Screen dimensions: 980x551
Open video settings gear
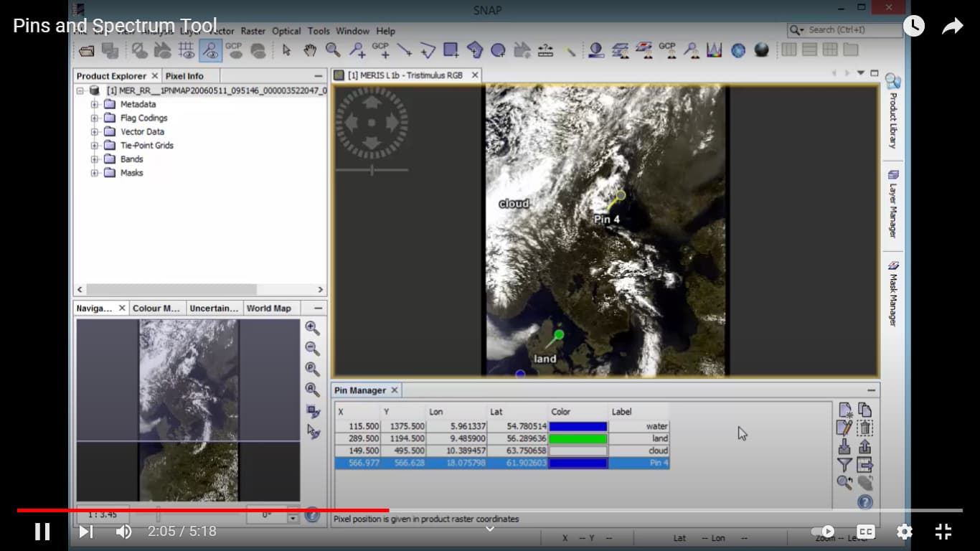pyautogui.click(x=905, y=532)
